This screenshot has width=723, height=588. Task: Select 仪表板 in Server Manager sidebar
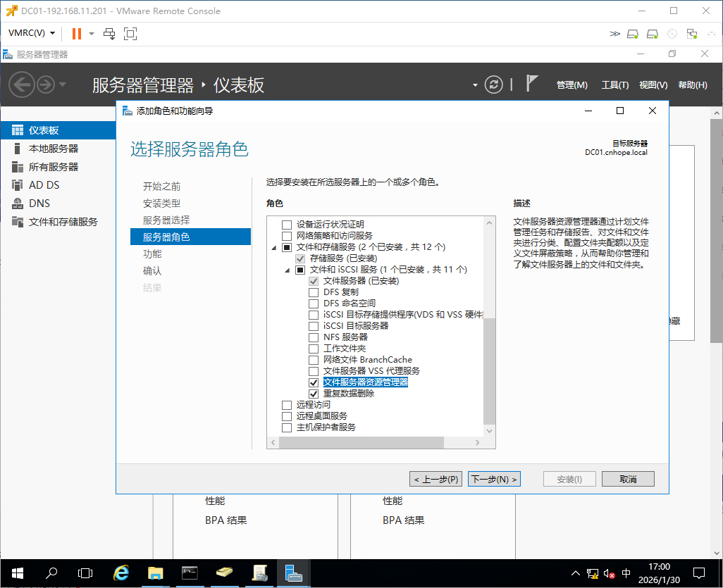pos(58,130)
